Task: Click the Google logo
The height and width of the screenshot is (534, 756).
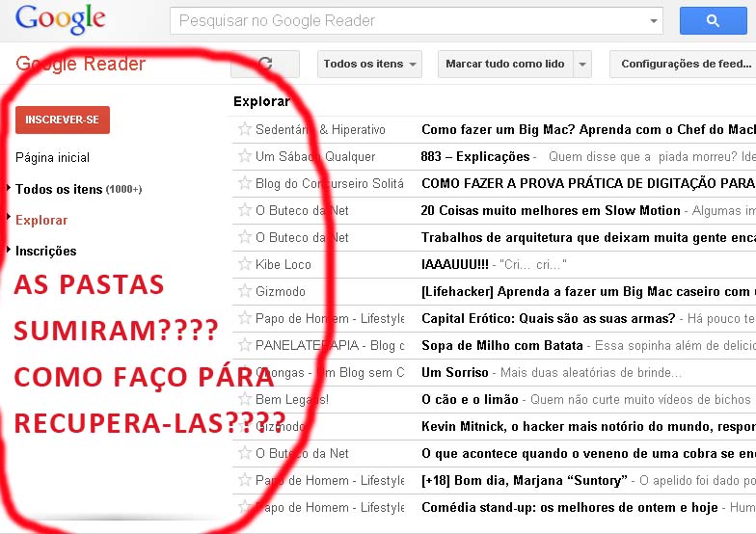Action: coord(60,19)
